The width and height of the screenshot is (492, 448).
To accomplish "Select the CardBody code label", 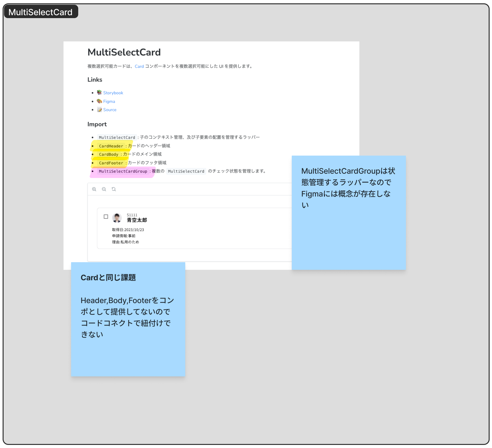I will point(109,154).
